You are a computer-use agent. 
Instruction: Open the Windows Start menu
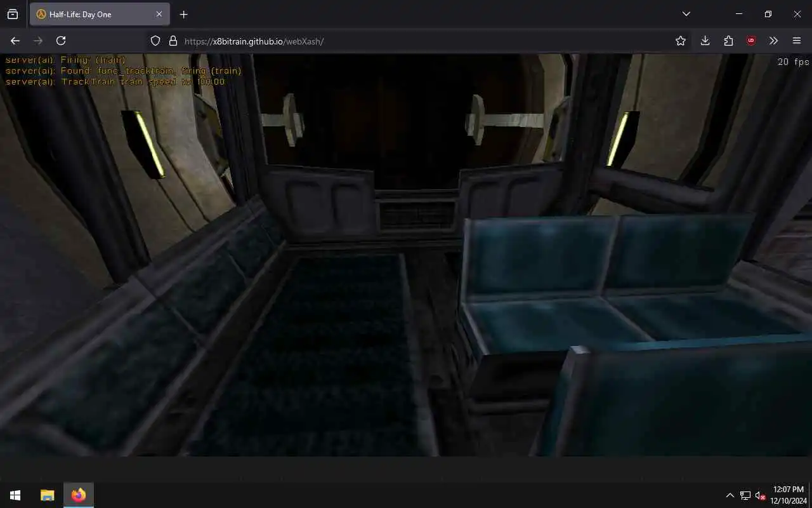point(15,495)
